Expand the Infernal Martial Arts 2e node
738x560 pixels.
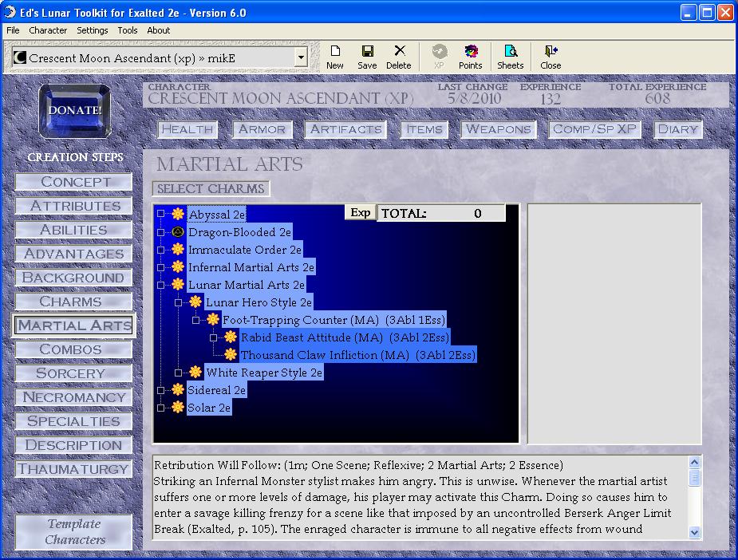tap(161, 266)
